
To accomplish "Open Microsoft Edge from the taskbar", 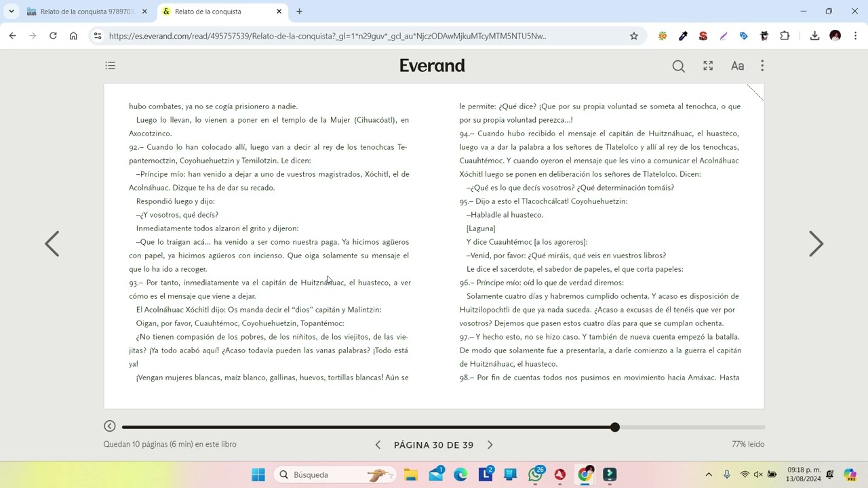I will pos(460,474).
